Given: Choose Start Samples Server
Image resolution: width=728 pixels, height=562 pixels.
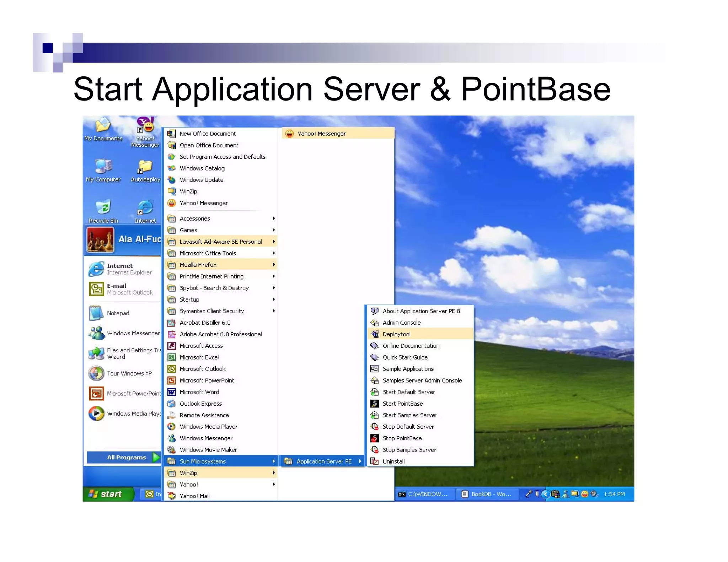Looking at the screenshot, I should 420,415.
